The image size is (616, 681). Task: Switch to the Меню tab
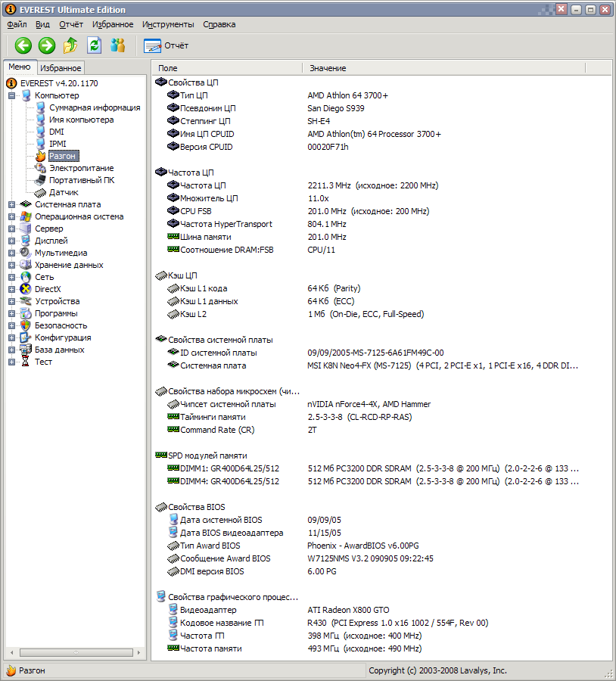pos(20,67)
